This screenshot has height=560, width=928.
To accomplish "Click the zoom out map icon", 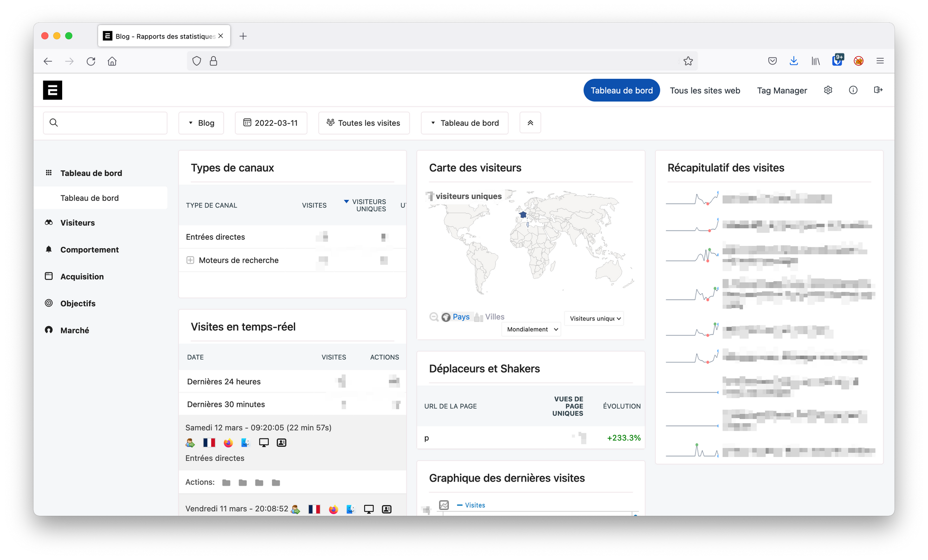I will point(434,317).
